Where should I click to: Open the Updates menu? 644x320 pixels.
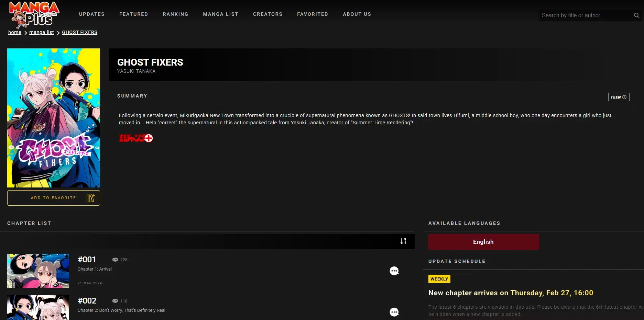[x=92, y=14]
